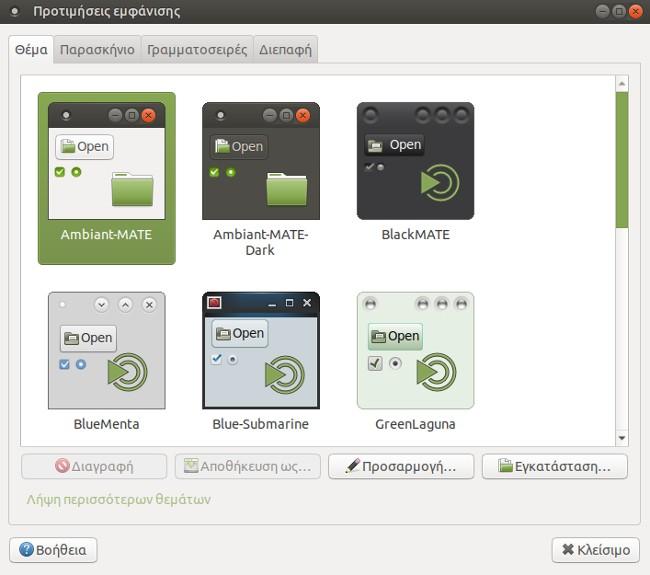650x575 pixels.
Task: Click the GreenLaguna name label
Action: [415, 425]
